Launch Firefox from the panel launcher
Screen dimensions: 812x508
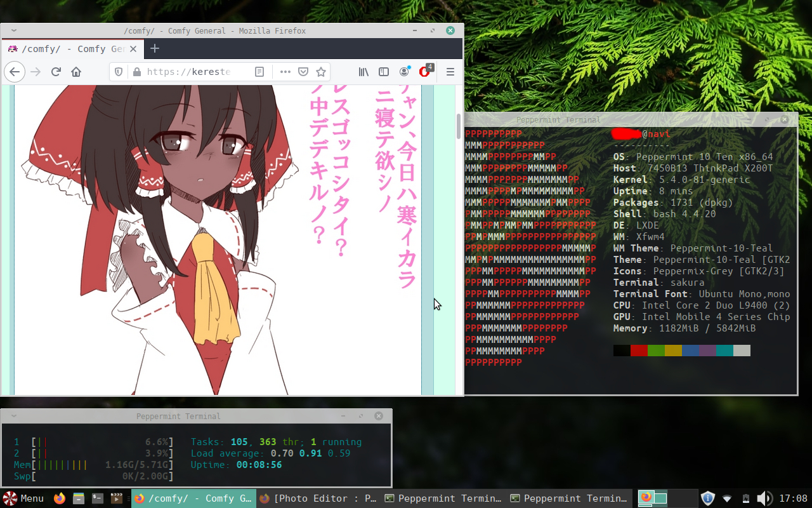tap(60, 498)
